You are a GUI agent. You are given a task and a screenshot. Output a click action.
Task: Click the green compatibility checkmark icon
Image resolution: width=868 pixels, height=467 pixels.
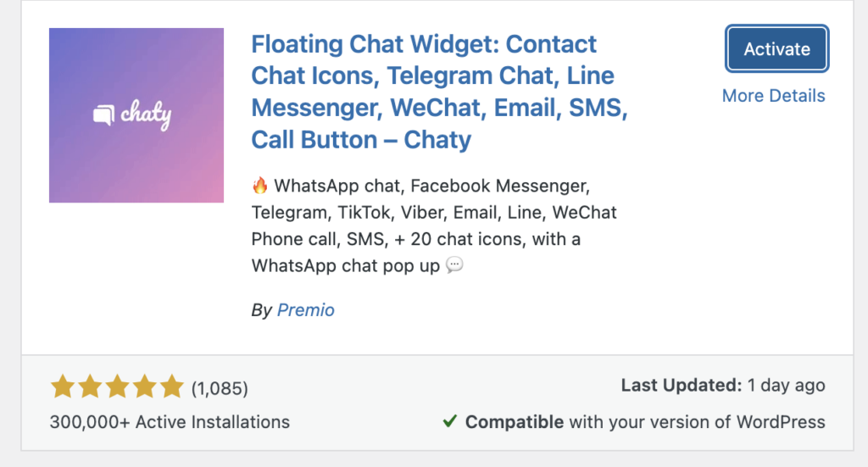coord(450,421)
